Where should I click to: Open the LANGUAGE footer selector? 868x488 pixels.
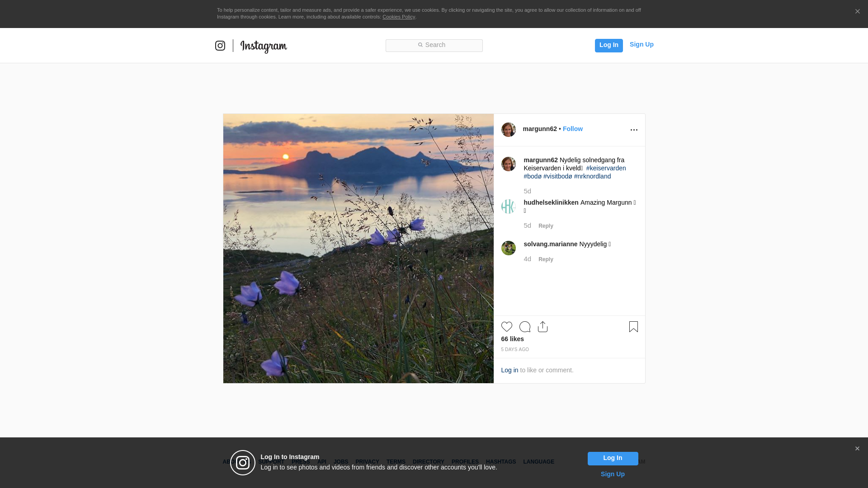coord(538,462)
